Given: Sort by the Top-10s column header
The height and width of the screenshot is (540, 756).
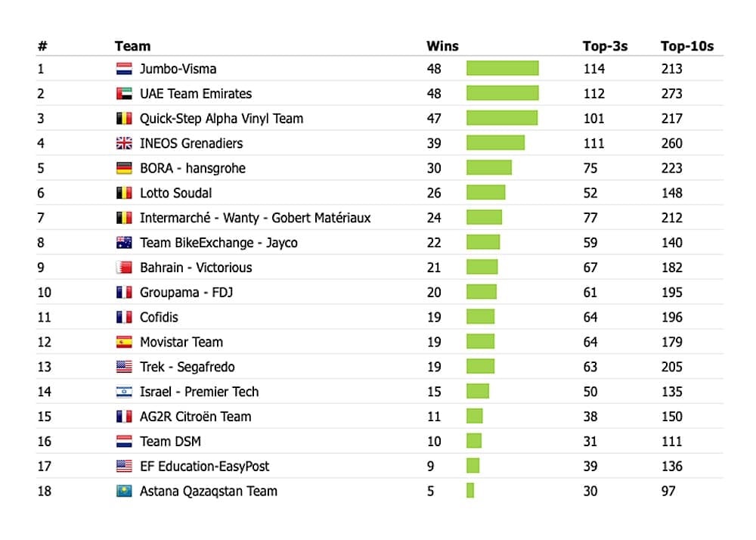Looking at the screenshot, I should 686,46.
